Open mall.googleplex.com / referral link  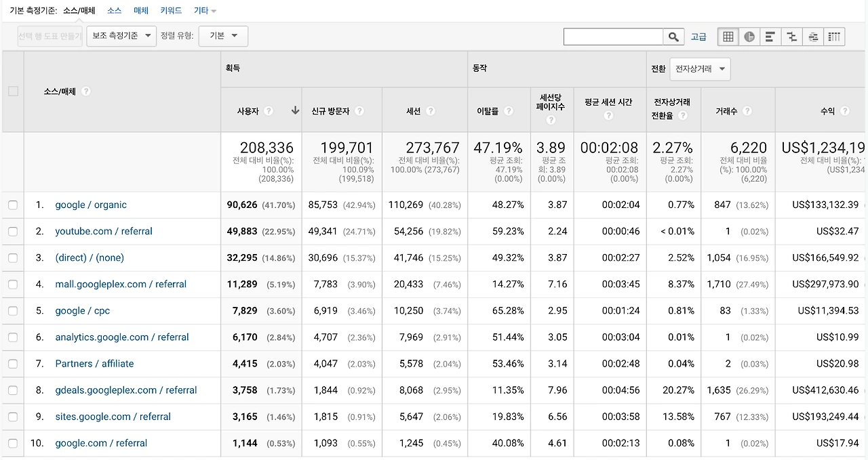[x=121, y=284]
